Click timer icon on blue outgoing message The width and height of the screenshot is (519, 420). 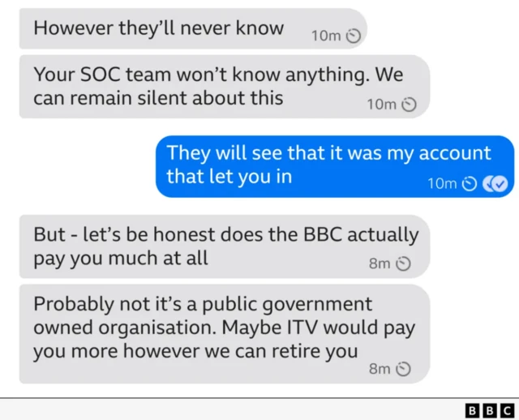(x=470, y=184)
